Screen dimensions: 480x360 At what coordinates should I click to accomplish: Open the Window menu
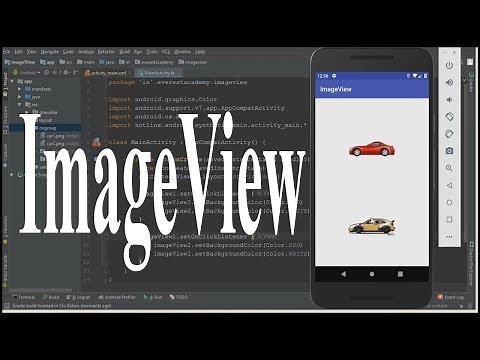tap(182, 52)
